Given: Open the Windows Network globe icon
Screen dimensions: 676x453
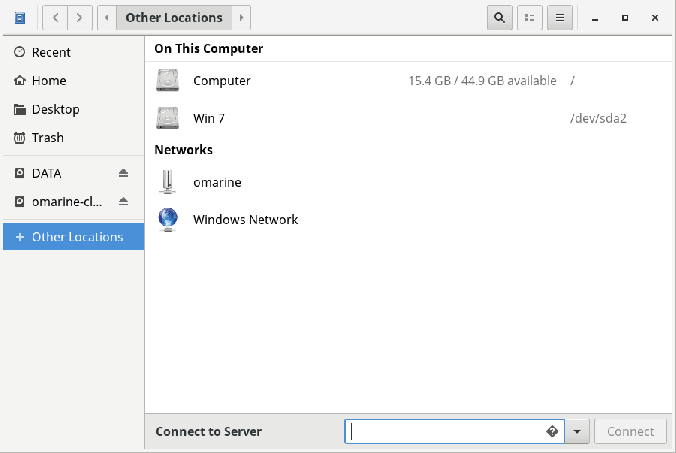Looking at the screenshot, I should 167,219.
